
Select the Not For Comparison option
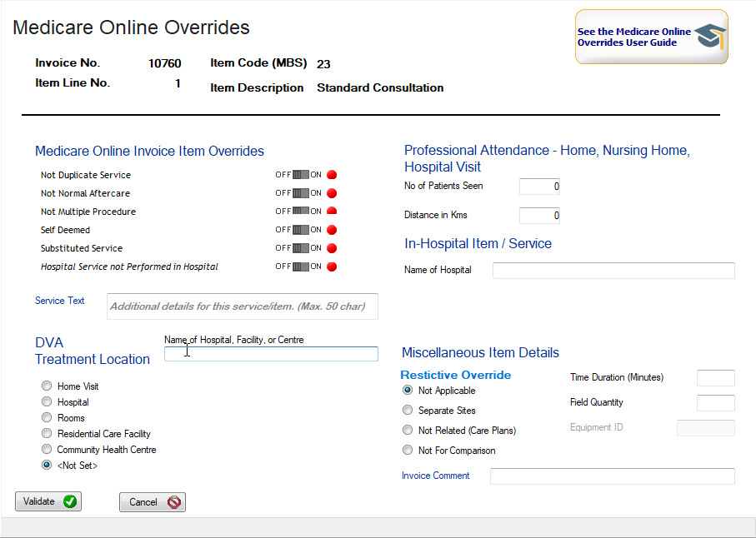coord(408,450)
